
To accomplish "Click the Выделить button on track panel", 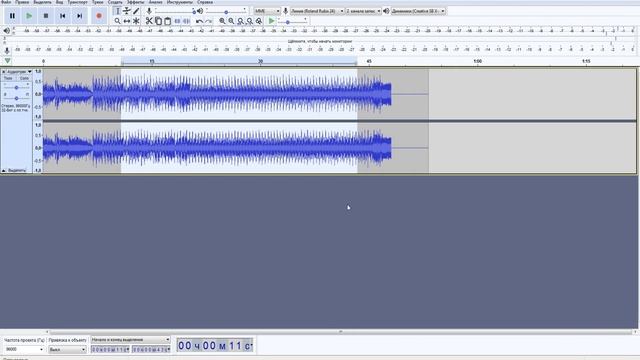I will [x=17, y=170].
